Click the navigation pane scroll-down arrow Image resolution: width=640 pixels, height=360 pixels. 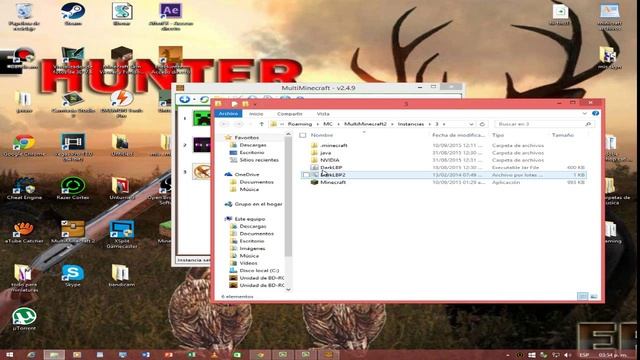click(289, 290)
